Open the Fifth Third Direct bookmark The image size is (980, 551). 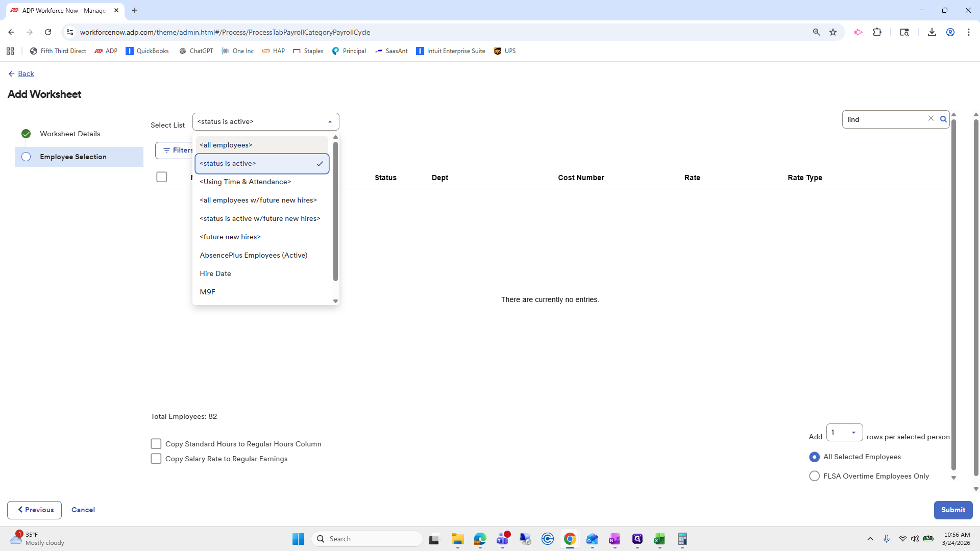58,51
